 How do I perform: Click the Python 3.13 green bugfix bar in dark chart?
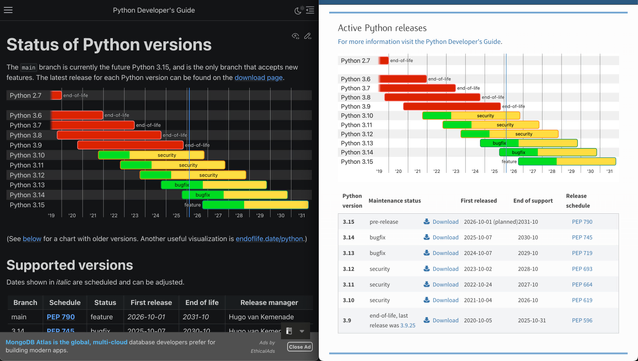pos(182,185)
